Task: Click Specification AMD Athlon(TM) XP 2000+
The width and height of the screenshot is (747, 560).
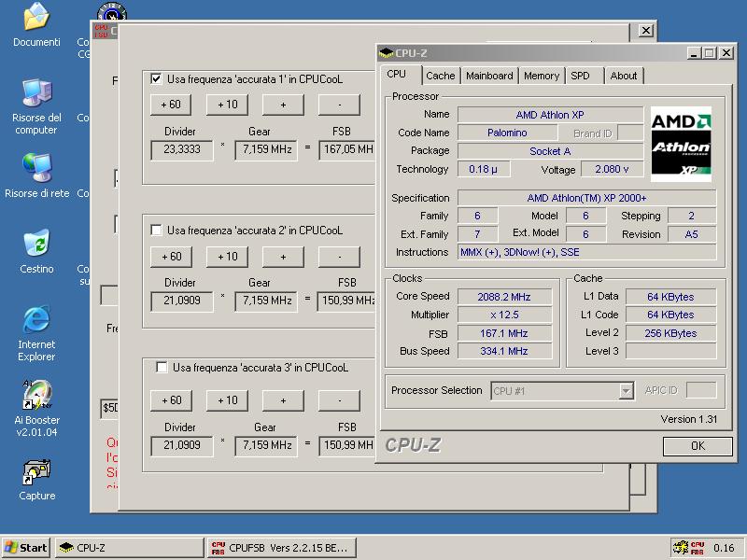Action: 586,198
